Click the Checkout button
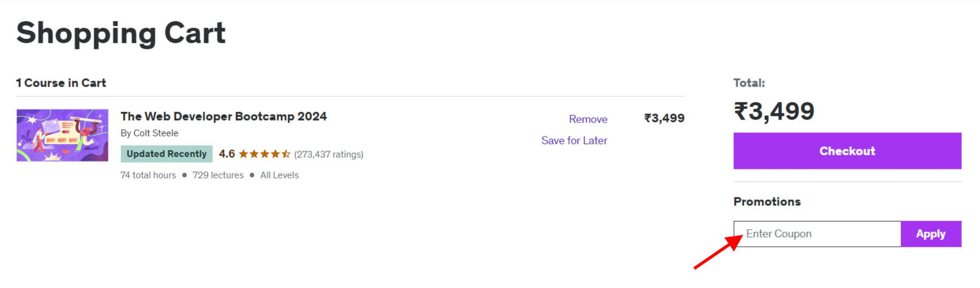 point(847,151)
